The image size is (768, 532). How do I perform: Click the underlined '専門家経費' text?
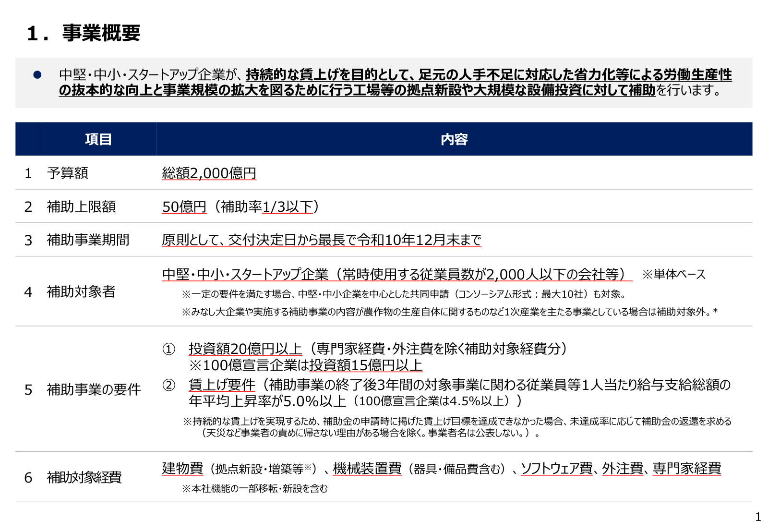(687, 468)
